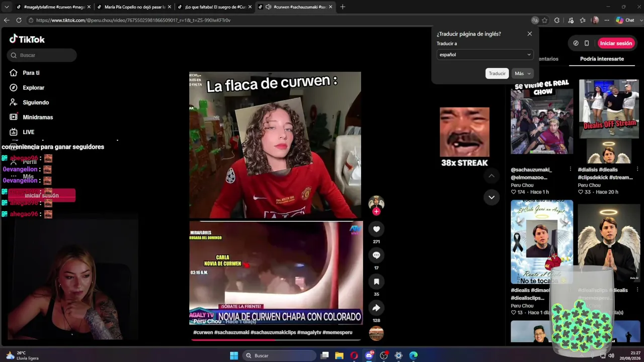Open Discord from the taskbar

pyautogui.click(x=369, y=355)
